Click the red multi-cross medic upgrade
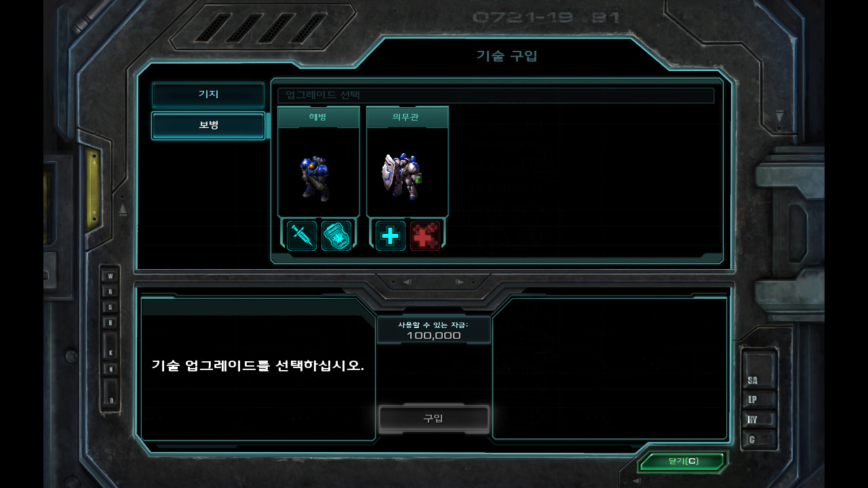 [x=425, y=235]
